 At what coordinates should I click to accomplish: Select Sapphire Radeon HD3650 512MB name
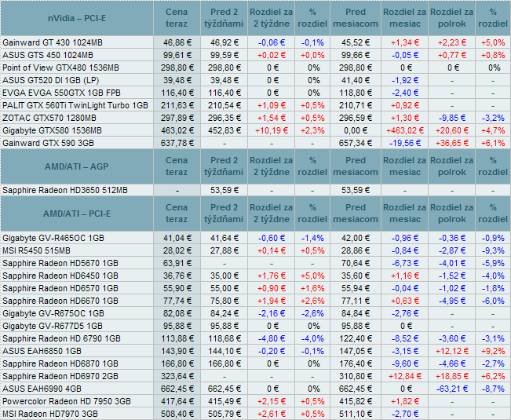[x=65, y=190]
